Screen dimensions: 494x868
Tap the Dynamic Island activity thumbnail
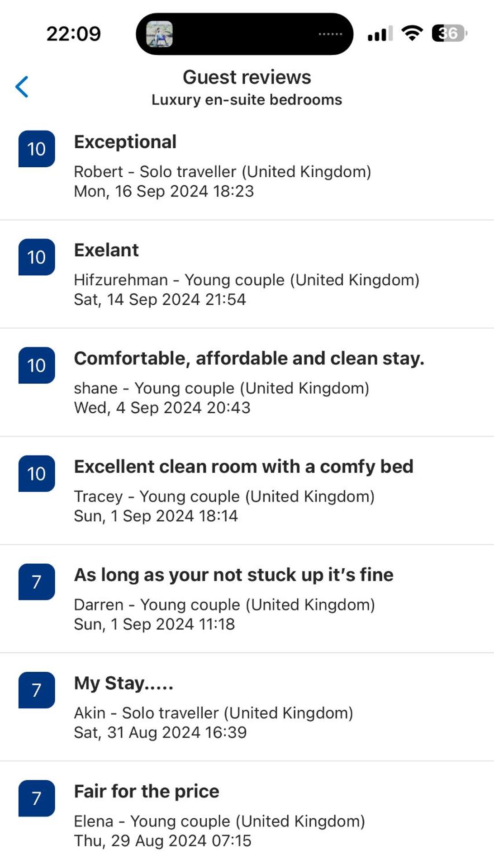coord(159,34)
